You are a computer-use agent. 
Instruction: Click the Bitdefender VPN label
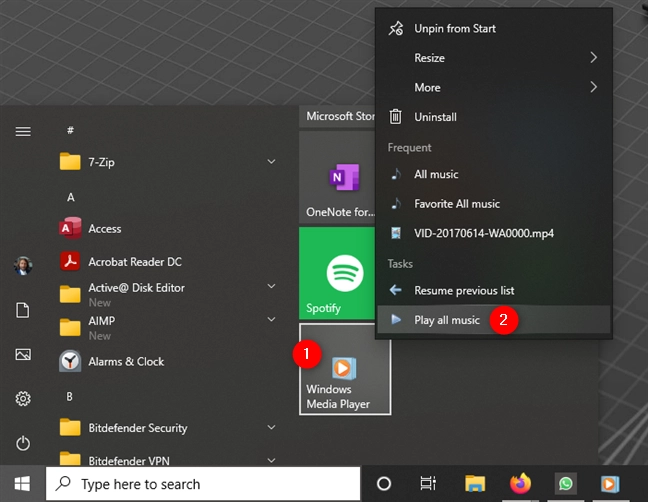[129, 461]
